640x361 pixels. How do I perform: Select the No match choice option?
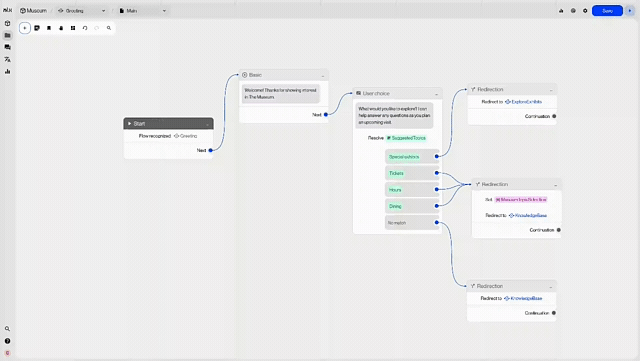412,223
